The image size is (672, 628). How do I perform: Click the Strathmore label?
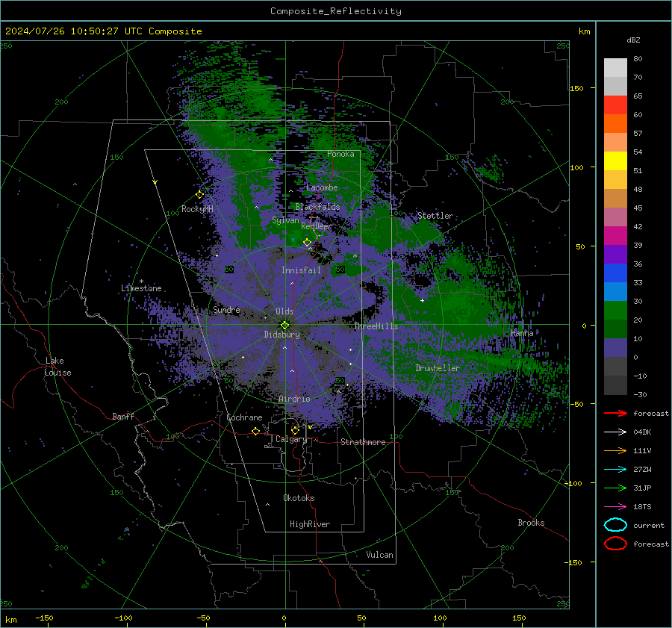[363, 442]
